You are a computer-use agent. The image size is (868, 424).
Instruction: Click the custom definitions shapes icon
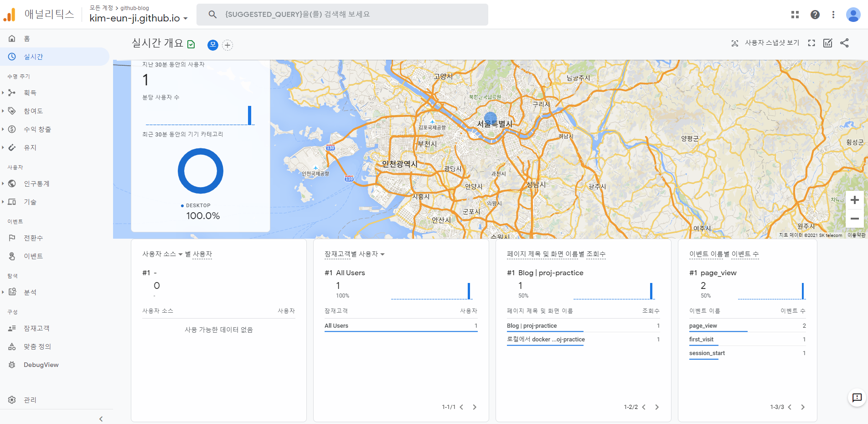click(12, 346)
